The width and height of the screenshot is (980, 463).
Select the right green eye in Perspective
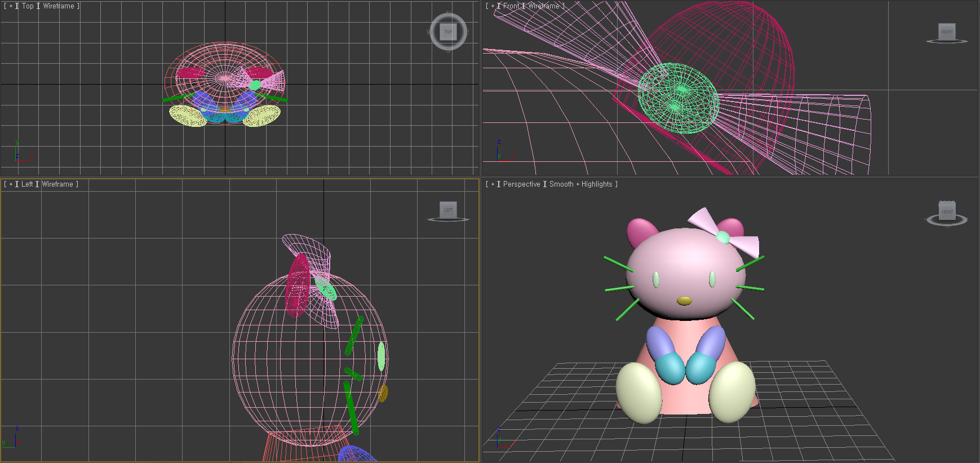(x=712, y=279)
